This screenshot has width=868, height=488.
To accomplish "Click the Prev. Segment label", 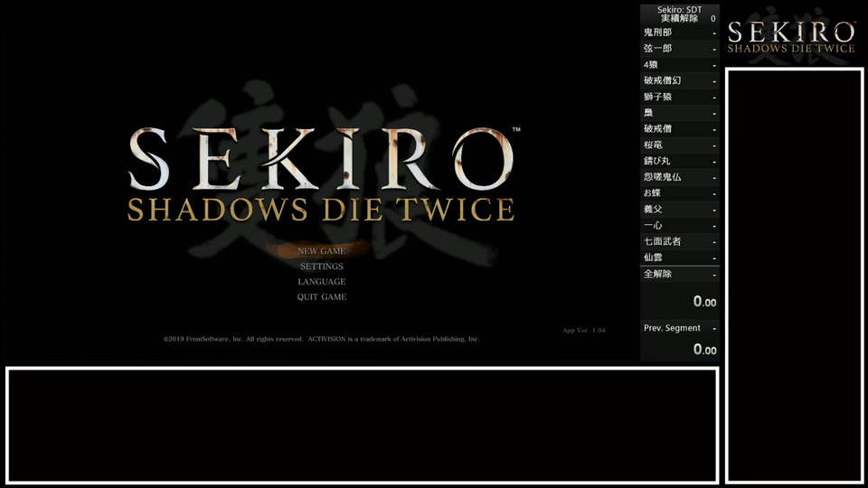I will [672, 328].
